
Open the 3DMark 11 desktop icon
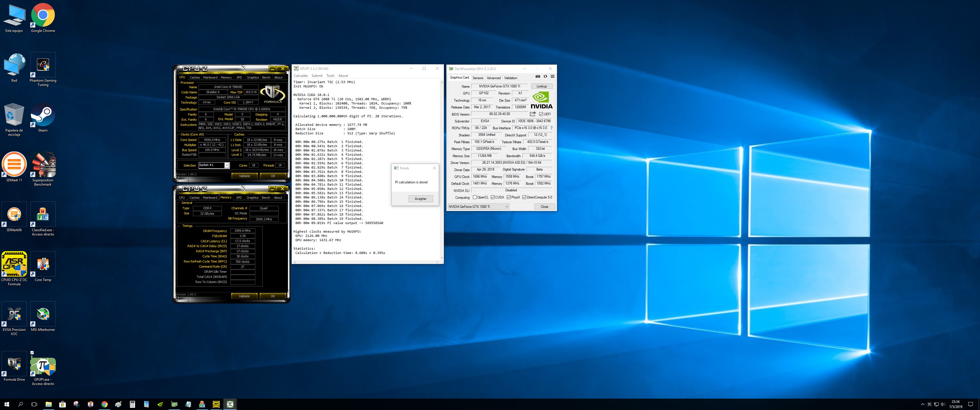coord(14,167)
